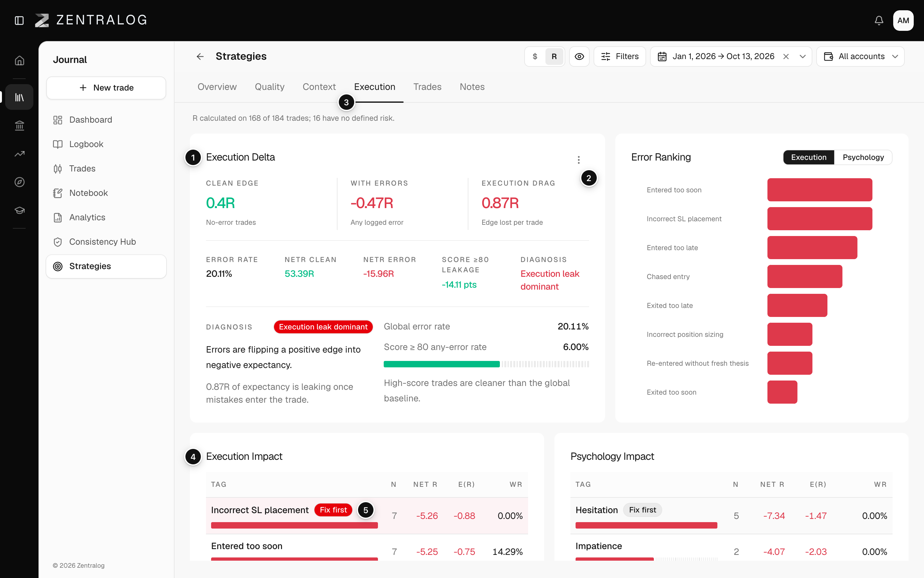Open Dashboard in the Journal menu
The width and height of the screenshot is (924, 578).
106,120
